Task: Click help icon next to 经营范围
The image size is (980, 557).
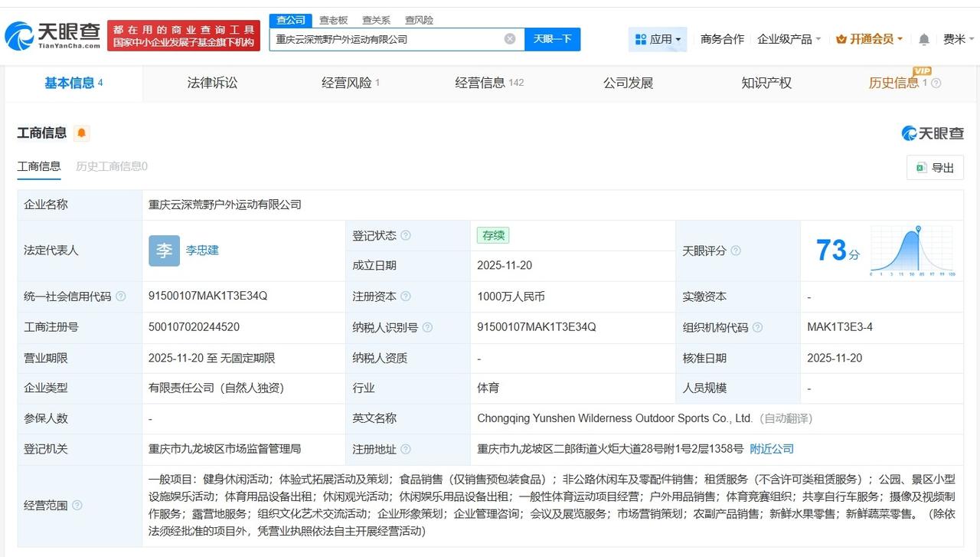Action: tap(77, 506)
